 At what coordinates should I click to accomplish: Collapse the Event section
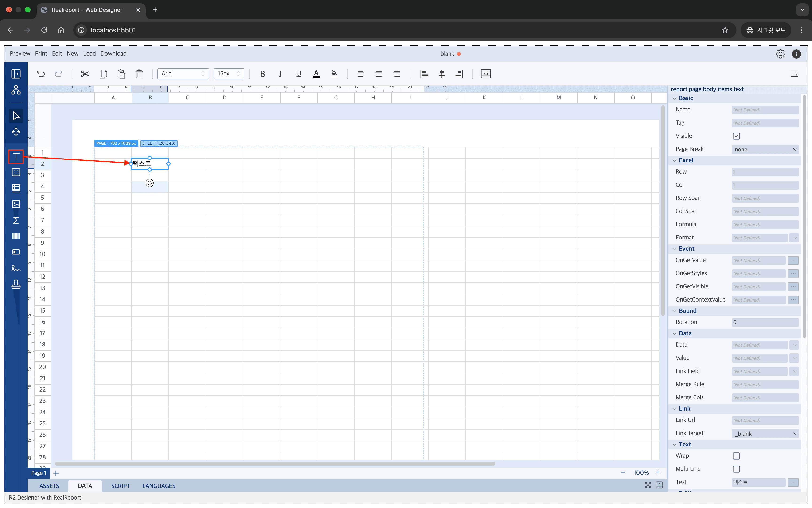coord(675,249)
